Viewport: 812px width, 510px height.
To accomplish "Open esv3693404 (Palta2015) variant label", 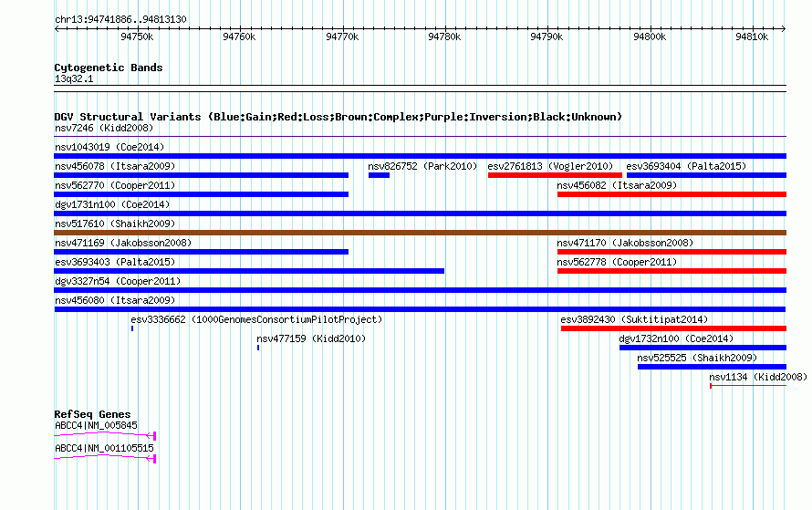I will 686,166.
